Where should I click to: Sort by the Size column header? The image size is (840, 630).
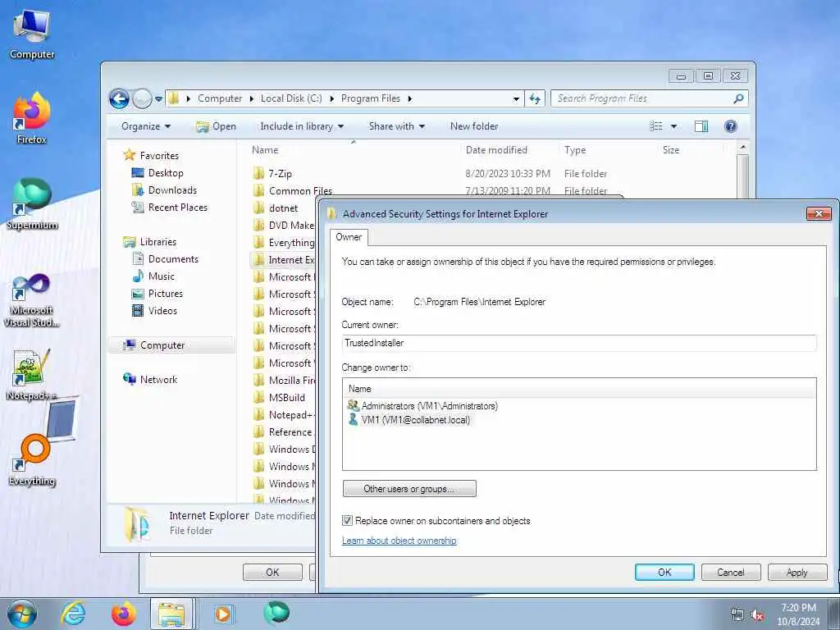pos(671,150)
